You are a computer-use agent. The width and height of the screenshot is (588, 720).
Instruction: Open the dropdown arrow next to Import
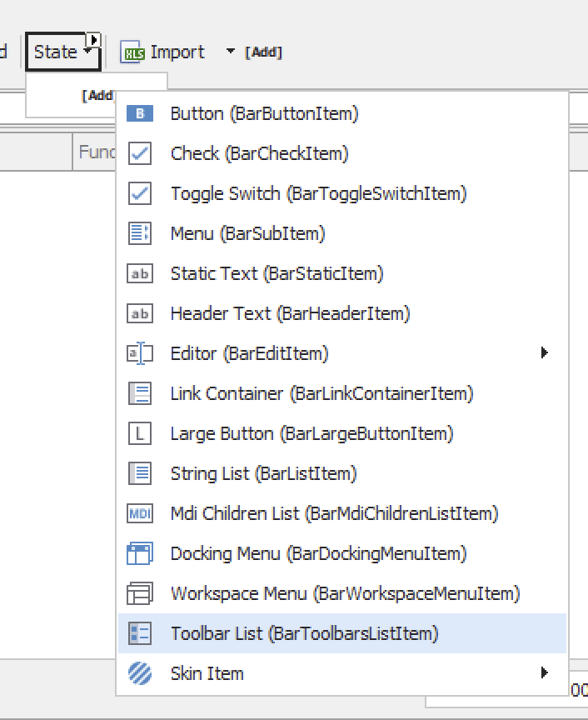[230, 52]
